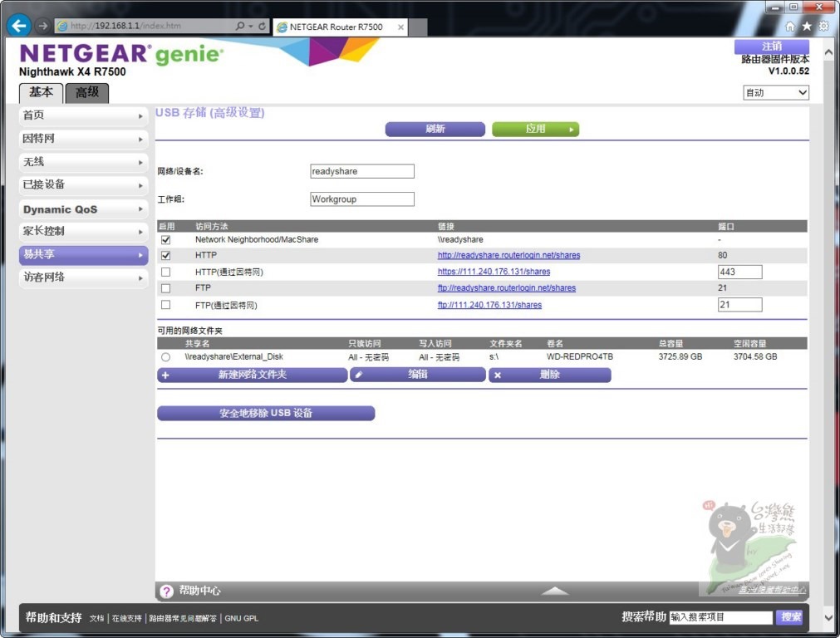Click the readyshare device name field

pos(362,171)
